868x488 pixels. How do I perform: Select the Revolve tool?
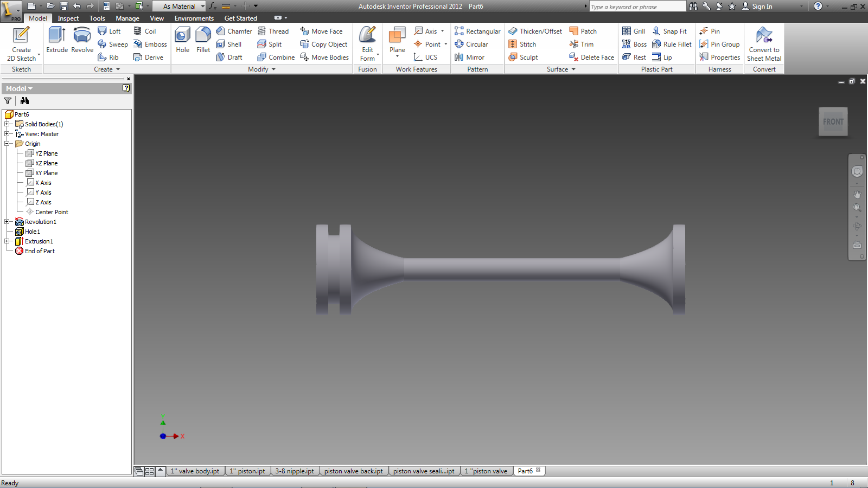tap(82, 40)
